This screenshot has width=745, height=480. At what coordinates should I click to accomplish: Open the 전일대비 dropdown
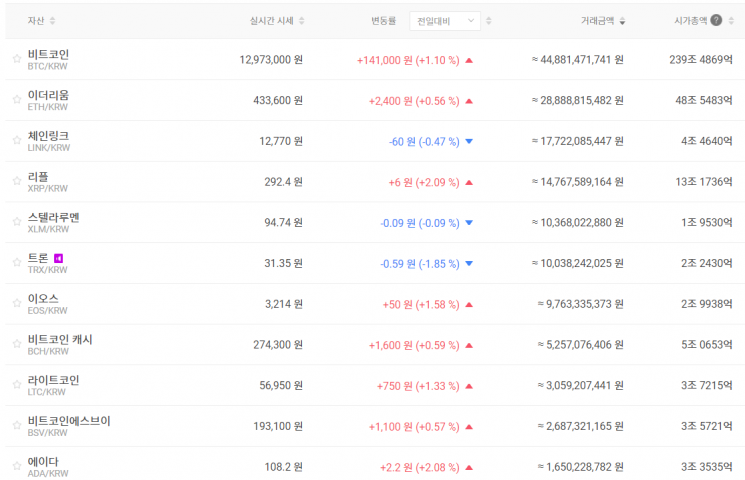(x=445, y=21)
